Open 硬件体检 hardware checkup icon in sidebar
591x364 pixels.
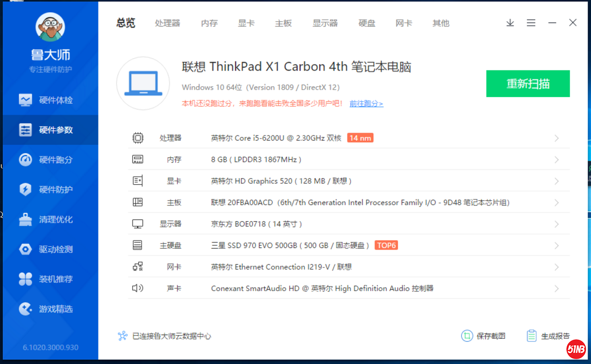[x=25, y=100]
